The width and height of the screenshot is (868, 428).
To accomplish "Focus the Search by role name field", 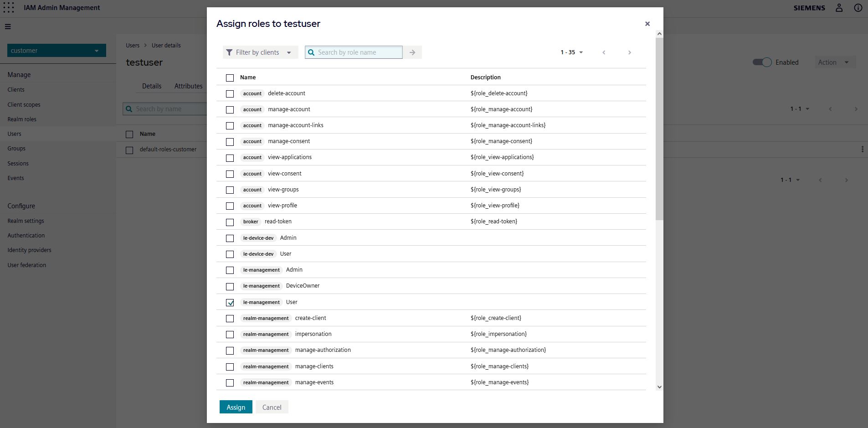I will (x=359, y=52).
